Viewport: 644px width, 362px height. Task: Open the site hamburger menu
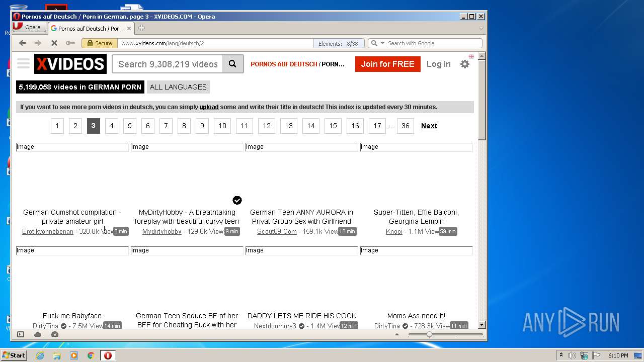pyautogui.click(x=23, y=63)
